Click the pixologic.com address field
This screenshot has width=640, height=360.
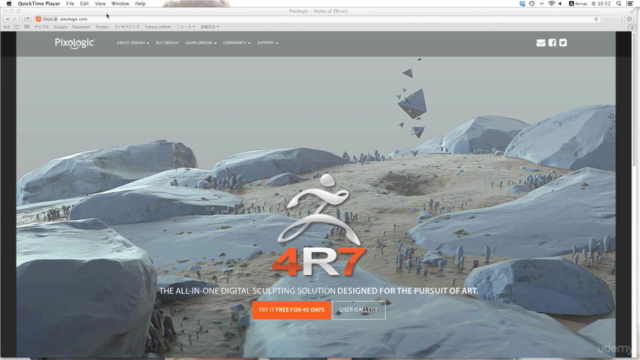[318, 19]
